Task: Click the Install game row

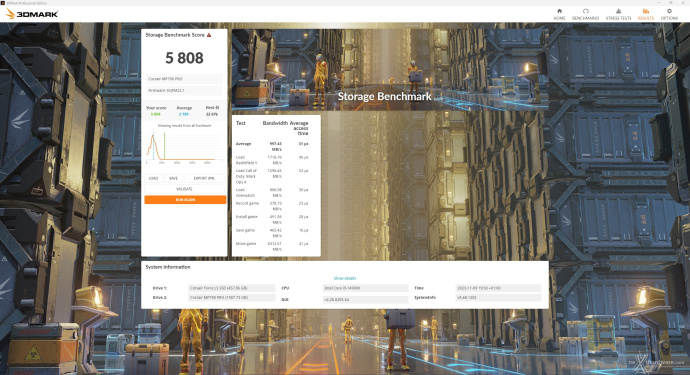Action: click(x=272, y=219)
